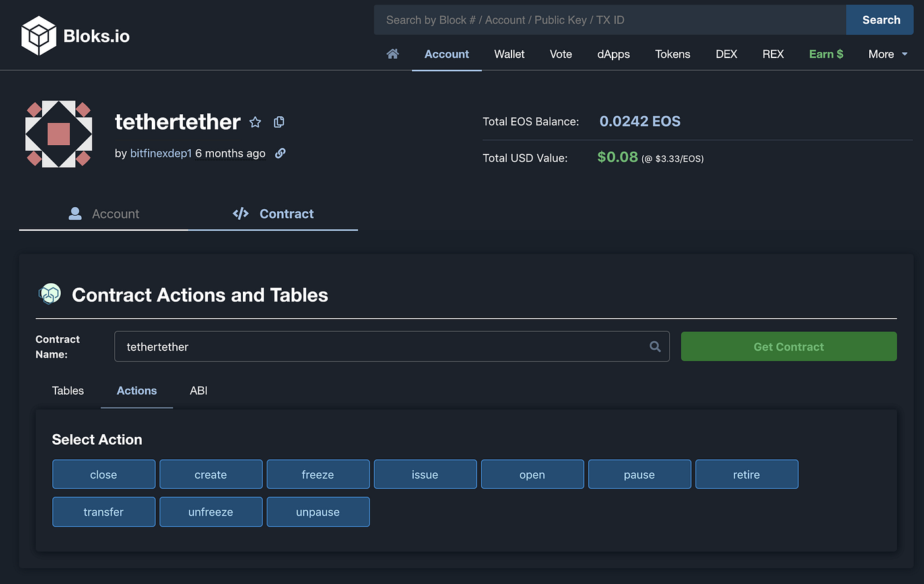Open creator account bitfinexdep1

(x=161, y=153)
